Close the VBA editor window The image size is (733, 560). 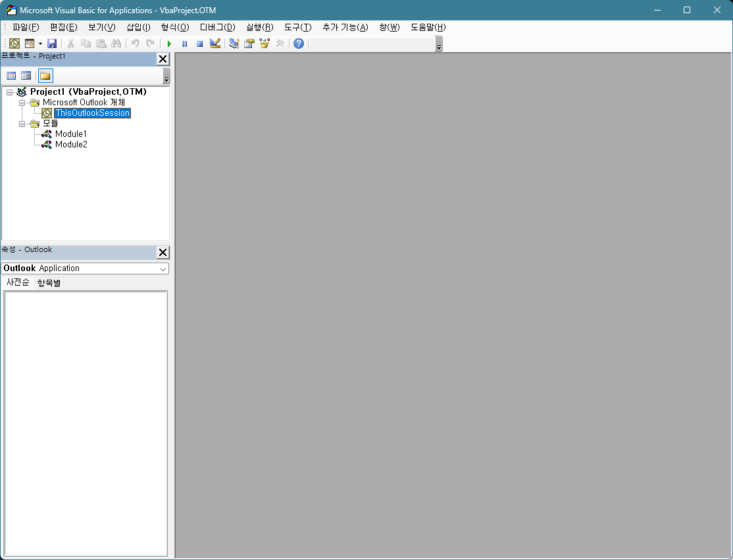pyautogui.click(x=717, y=10)
